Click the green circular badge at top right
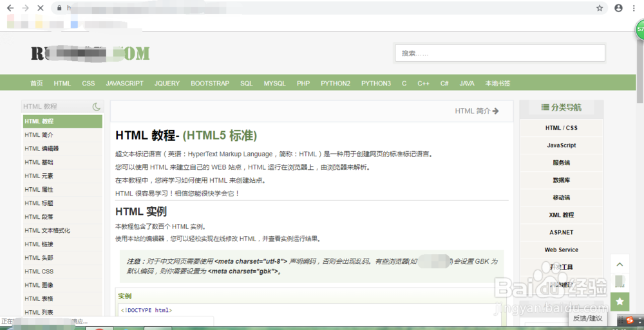The height and width of the screenshot is (330, 644). 640,30
